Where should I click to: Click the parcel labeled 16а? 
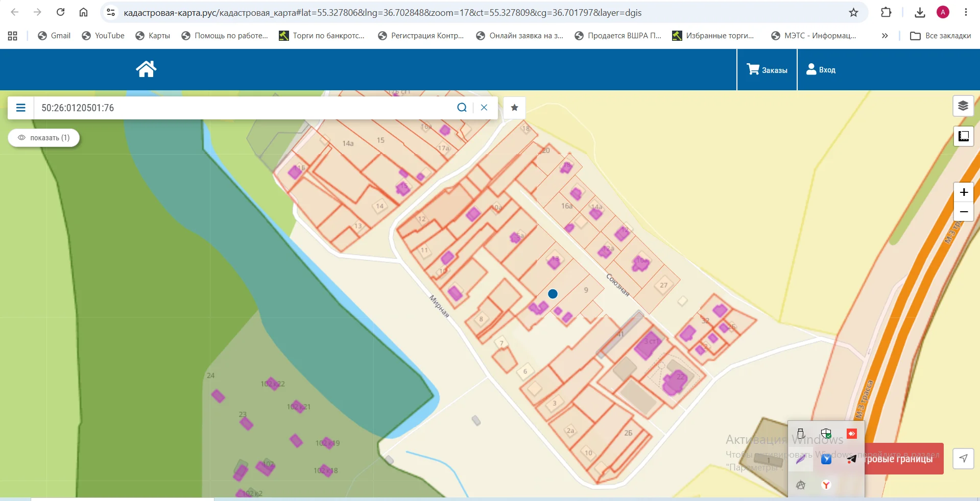(567, 206)
